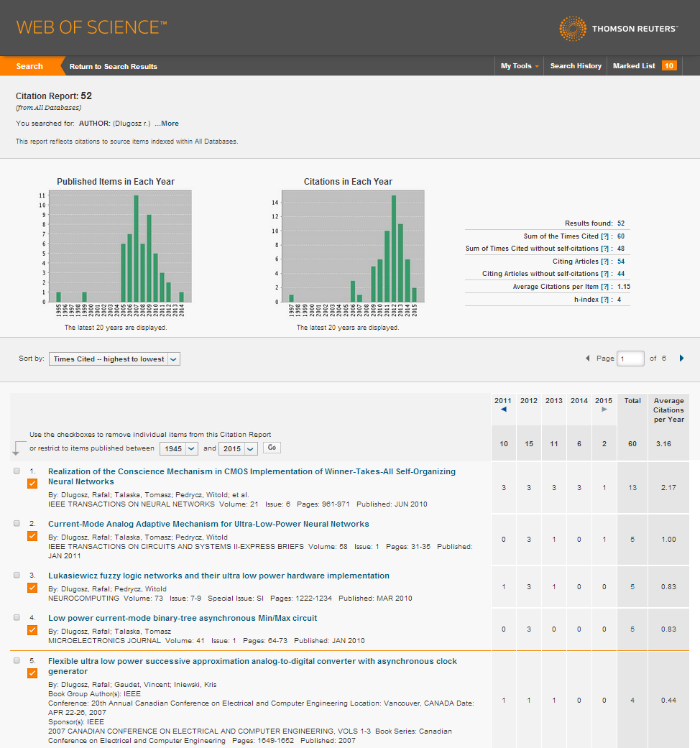Open help for Sum of the Times Cited

point(604,236)
